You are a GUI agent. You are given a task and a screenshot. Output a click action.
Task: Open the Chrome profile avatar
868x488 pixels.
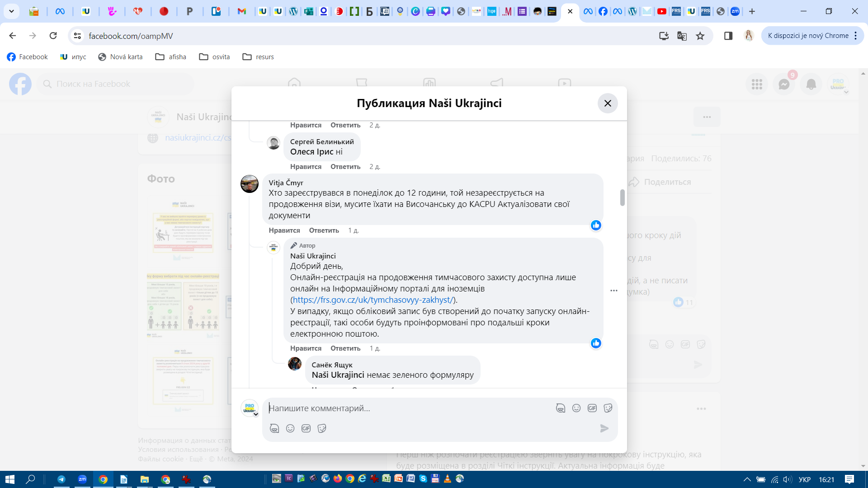(749, 36)
